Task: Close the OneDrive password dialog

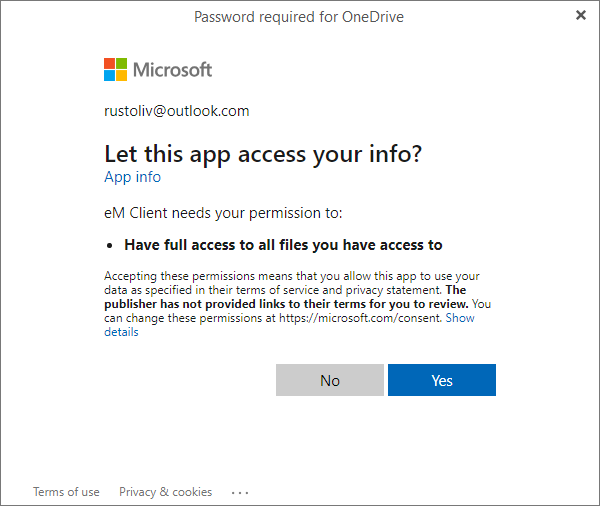Action: coord(581,15)
